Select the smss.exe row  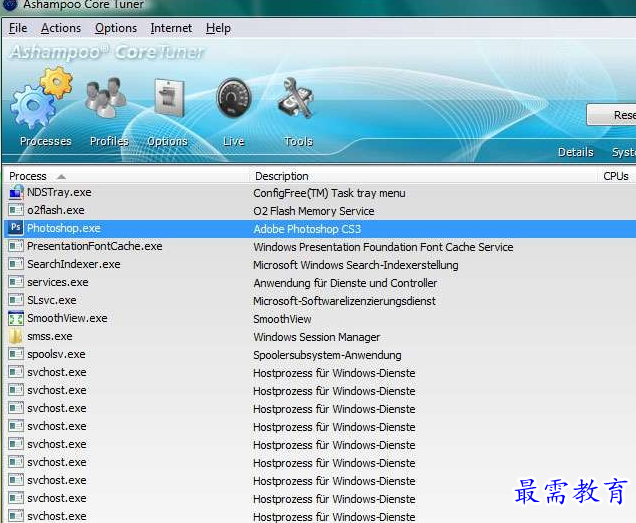coord(320,336)
